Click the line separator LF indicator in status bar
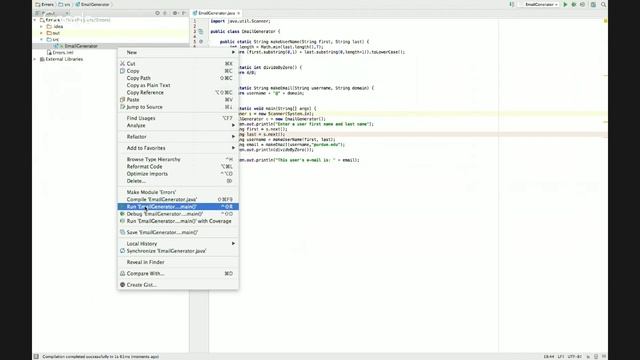Viewport: 640px width, 360px height. coord(561,356)
